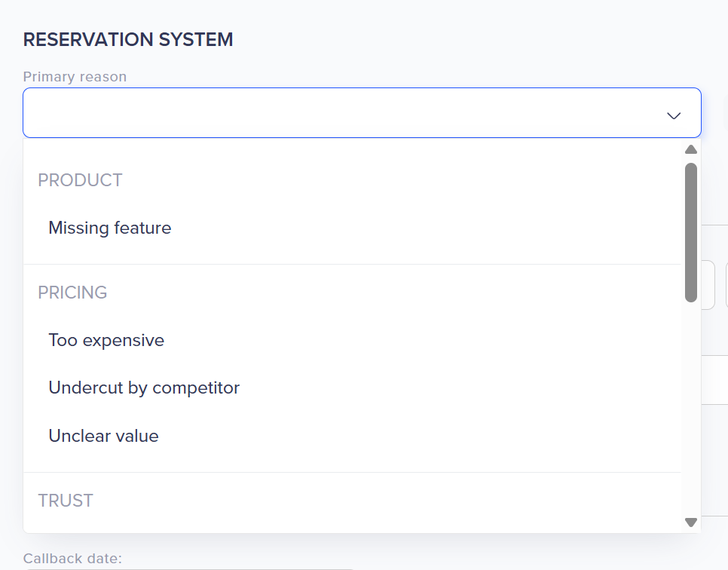Click the dropdown list's gray scrollbar thumb

click(x=690, y=232)
